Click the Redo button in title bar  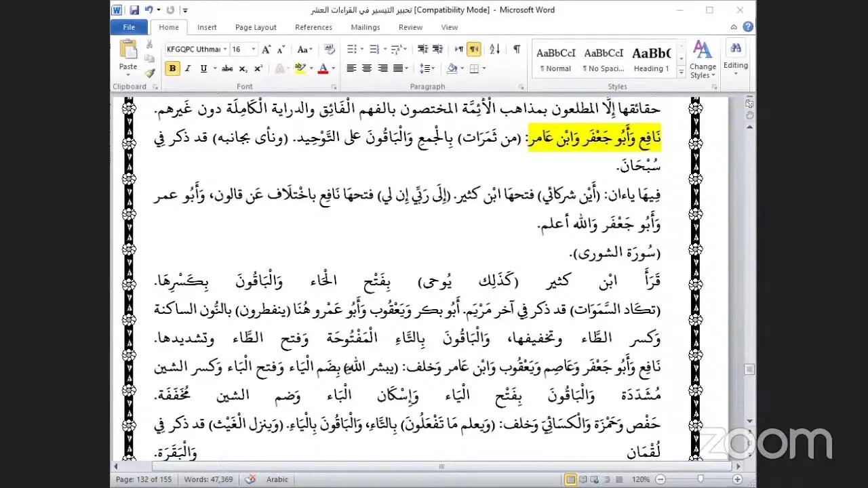[x=170, y=10]
